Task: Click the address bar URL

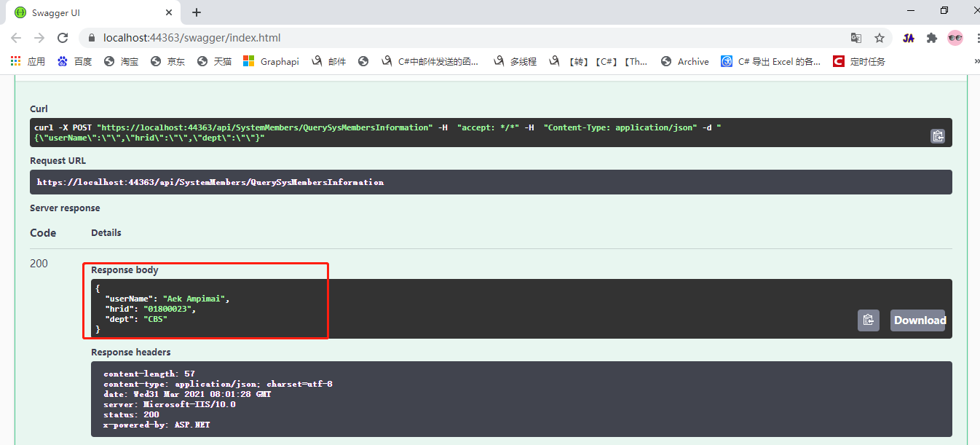Action: [x=191, y=38]
